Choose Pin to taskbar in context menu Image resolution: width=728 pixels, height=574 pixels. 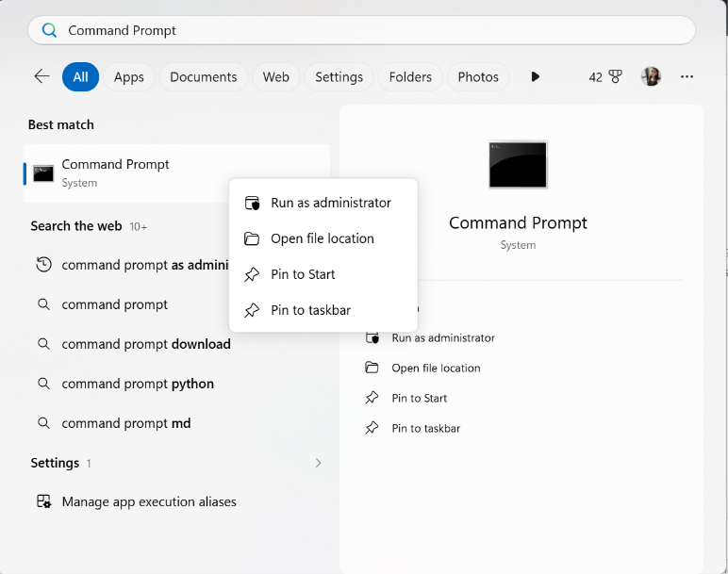point(323,310)
